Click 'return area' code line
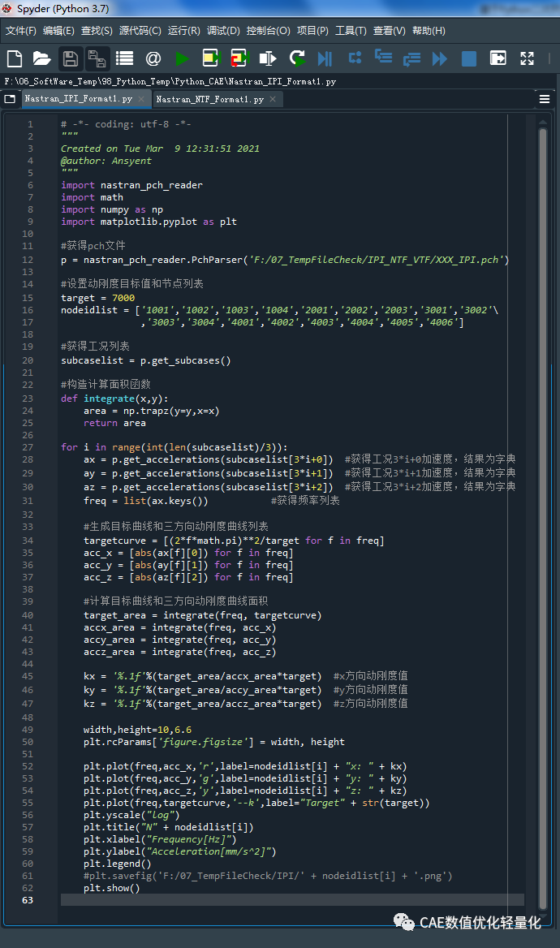This screenshot has width=560, height=948. point(114,423)
